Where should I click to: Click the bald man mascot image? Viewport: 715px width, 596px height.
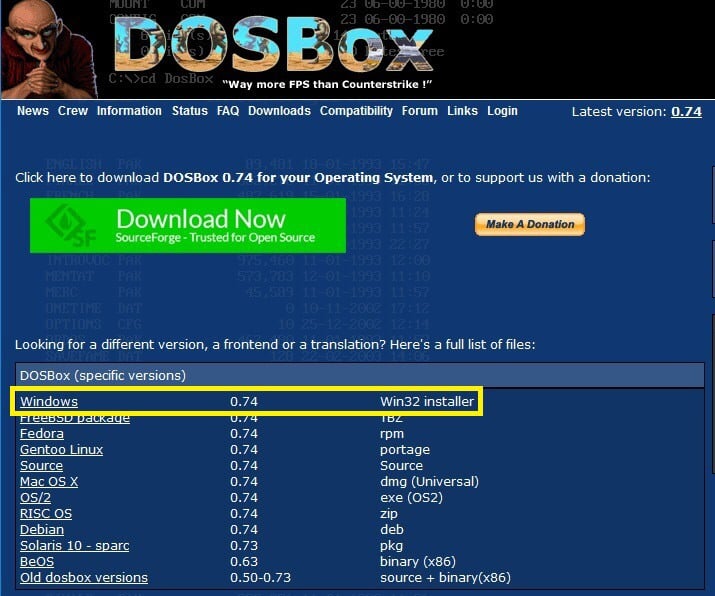tap(49, 49)
